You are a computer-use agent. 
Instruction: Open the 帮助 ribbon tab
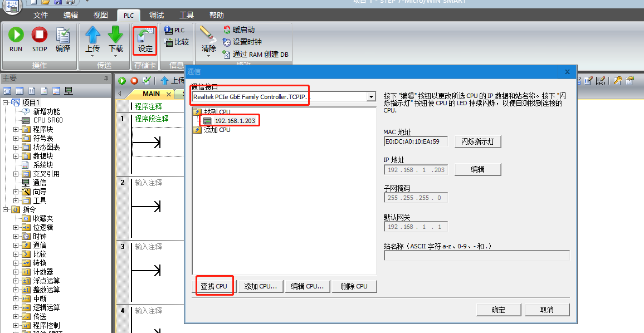217,15
